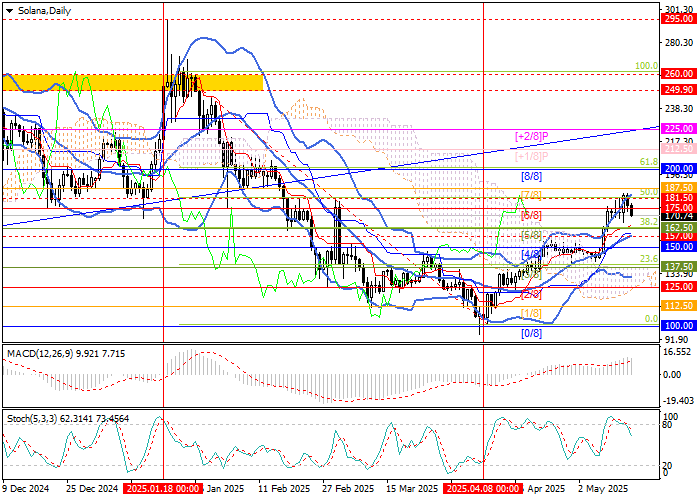700x500 pixels.
Task: Select the MACD(12,26,9) indicator label
Action: click(x=41, y=354)
